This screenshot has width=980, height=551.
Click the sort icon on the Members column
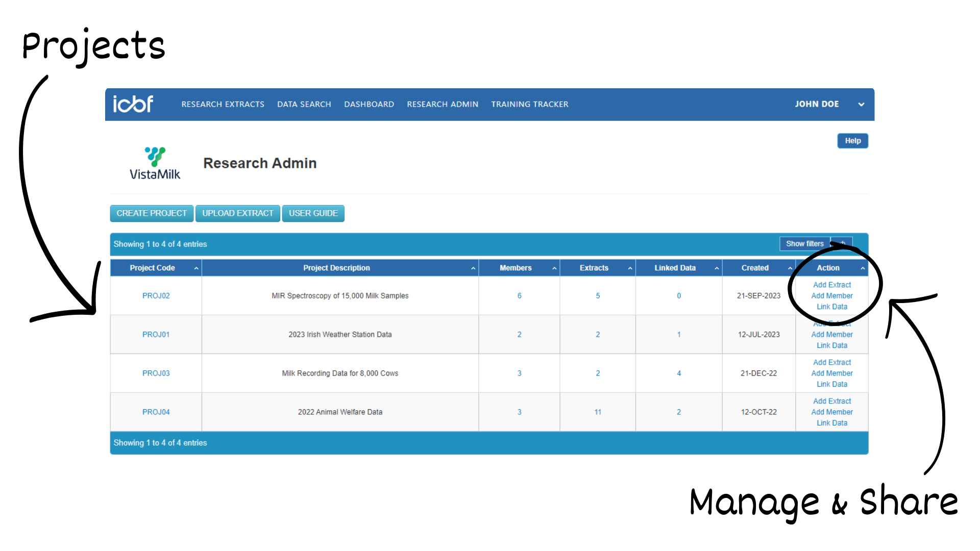coord(554,267)
